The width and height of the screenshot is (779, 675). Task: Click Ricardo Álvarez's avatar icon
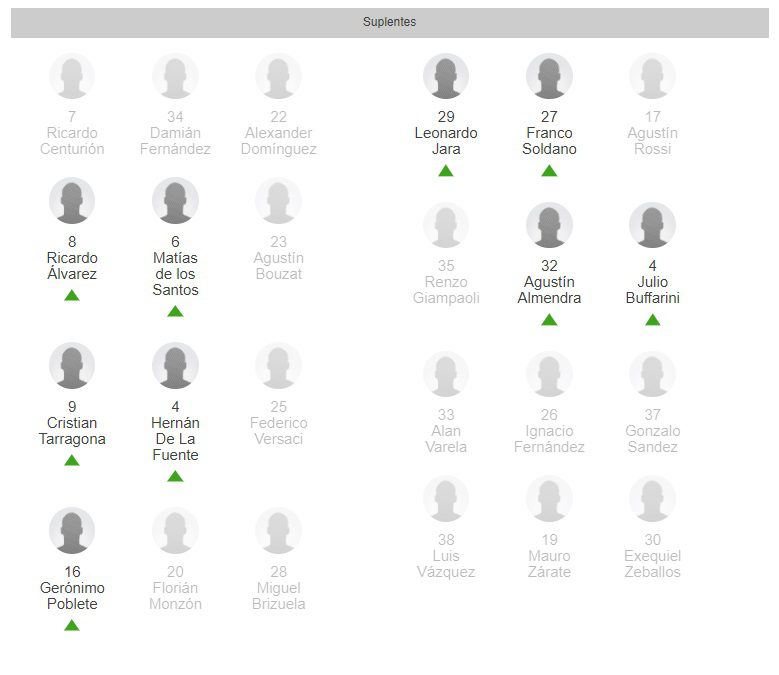tap(72, 201)
